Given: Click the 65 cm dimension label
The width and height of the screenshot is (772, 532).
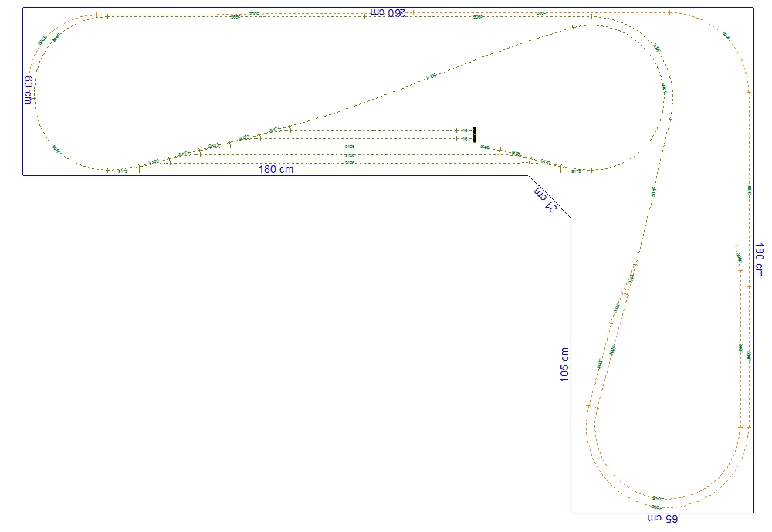Looking at the screenshot, I should click(662, 518).
